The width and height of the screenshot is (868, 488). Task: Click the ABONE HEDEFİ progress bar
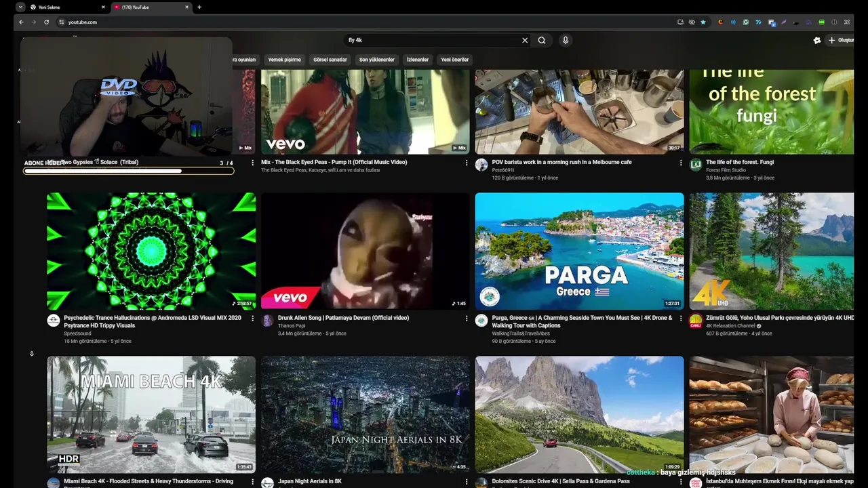(129, 171)
